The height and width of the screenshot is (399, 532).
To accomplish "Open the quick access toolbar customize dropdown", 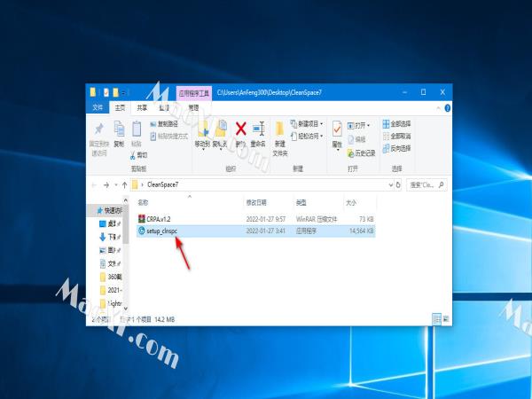I will point(124,92).
